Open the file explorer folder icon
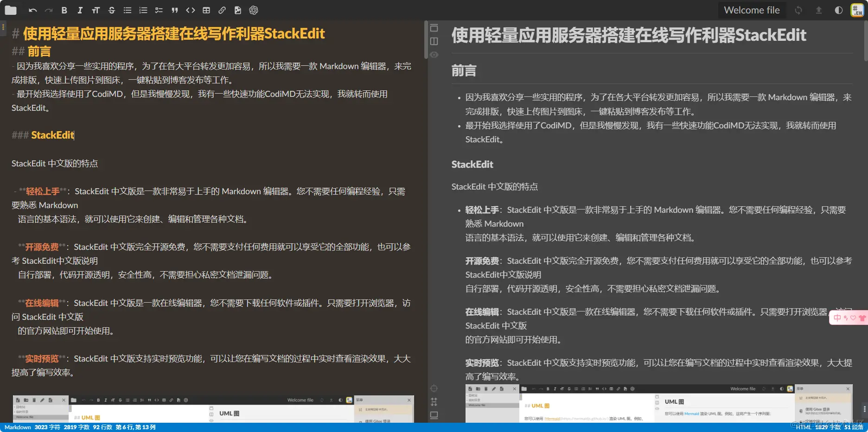The width and height of the screenshot is (868, 432). (x=10, y=10)
